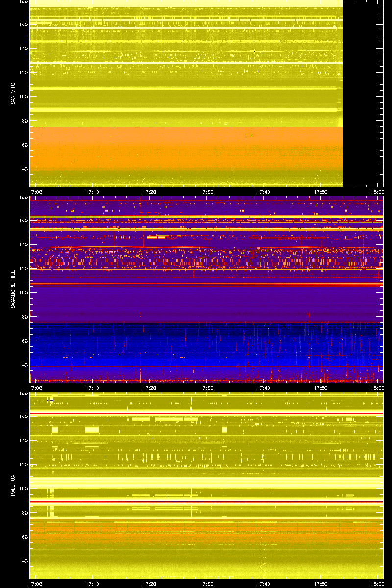The width and height of the screenshot is (392, 588).
Task: Click the 140 frequency tick on Palehua axis
Action: click(x=23, y=440)
